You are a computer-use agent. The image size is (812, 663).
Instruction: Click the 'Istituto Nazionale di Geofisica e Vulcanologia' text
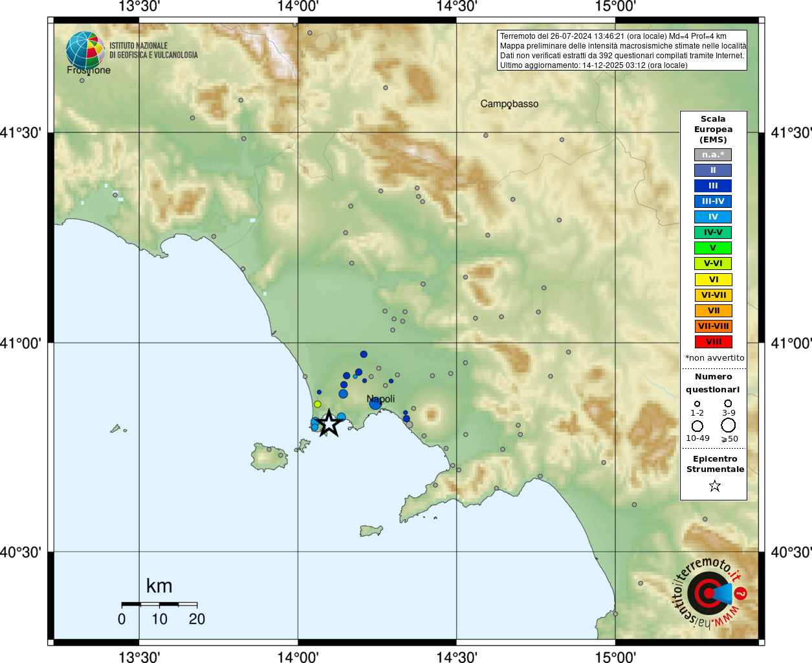pyautogui.click(x=153, y=51)
